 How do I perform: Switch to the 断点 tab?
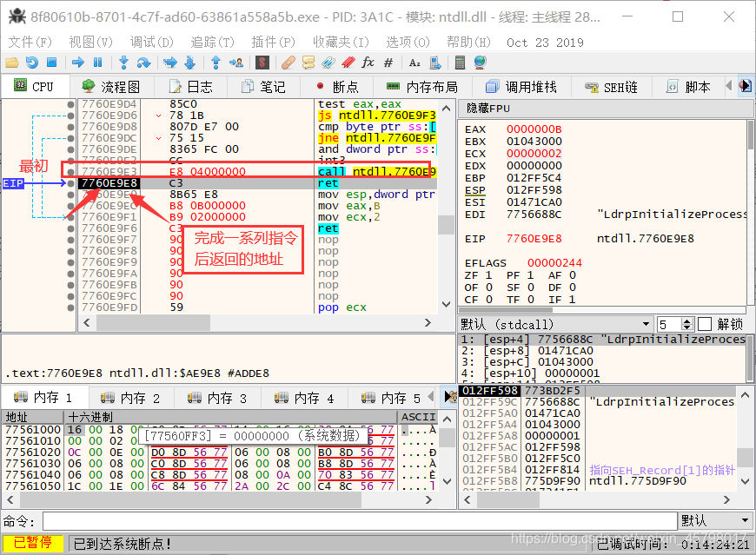click(338, 87)
